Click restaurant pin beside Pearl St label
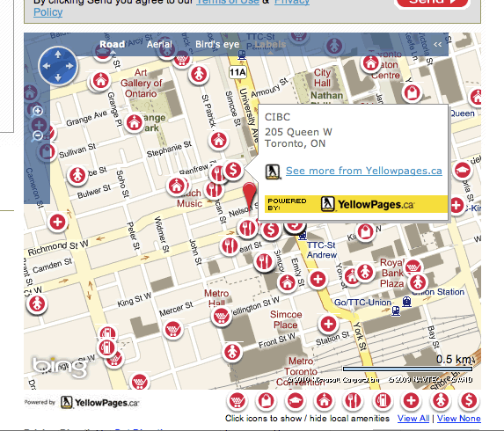Image resolution: width=504 pixels, height=431 pixels. (230, 246)
